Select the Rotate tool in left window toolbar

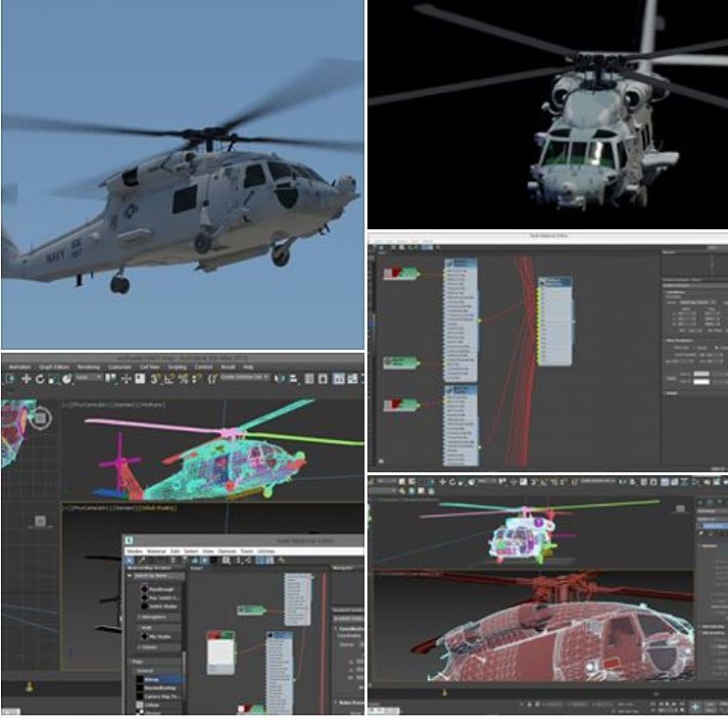click(x=40, y=379)
